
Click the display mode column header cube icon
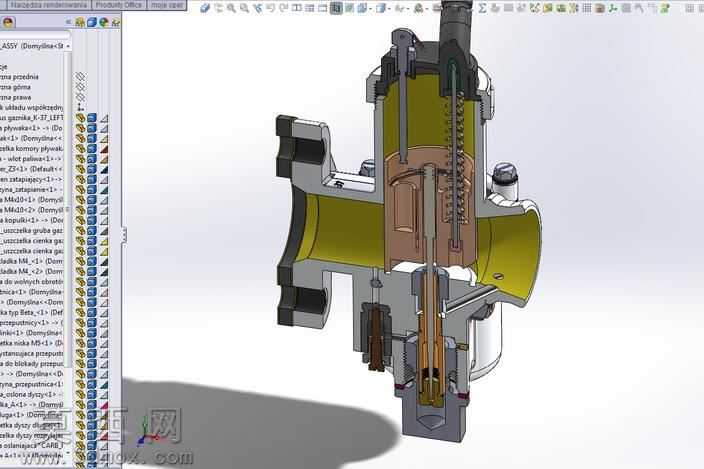click(x=92, y=22)
